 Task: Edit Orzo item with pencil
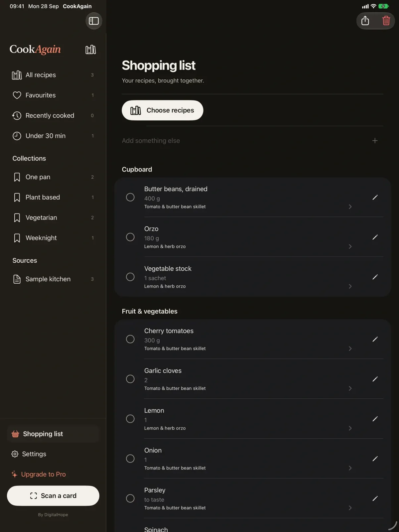[375, 237]
